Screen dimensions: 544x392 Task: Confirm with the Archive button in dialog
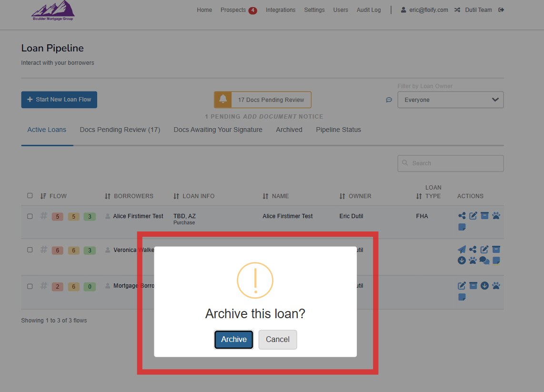tap(233, 340)
